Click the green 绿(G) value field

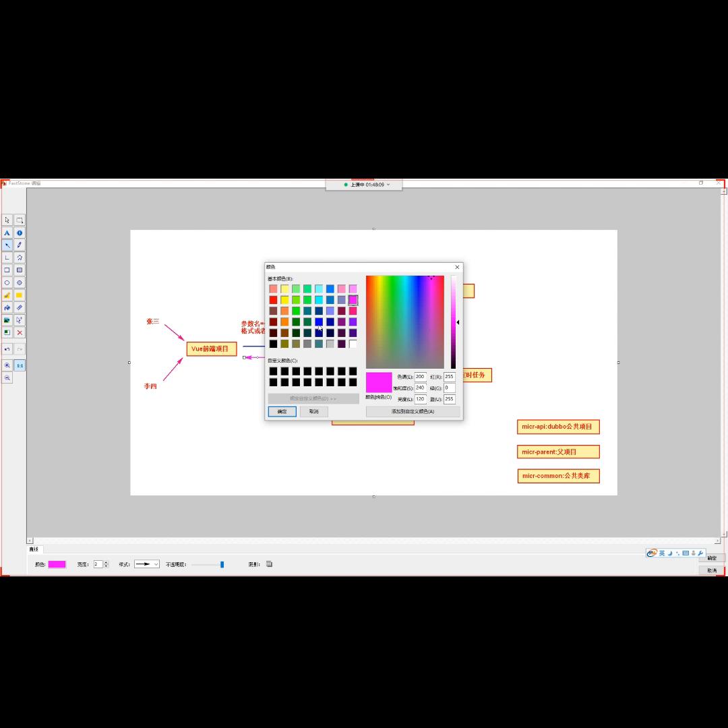[450, 388]
